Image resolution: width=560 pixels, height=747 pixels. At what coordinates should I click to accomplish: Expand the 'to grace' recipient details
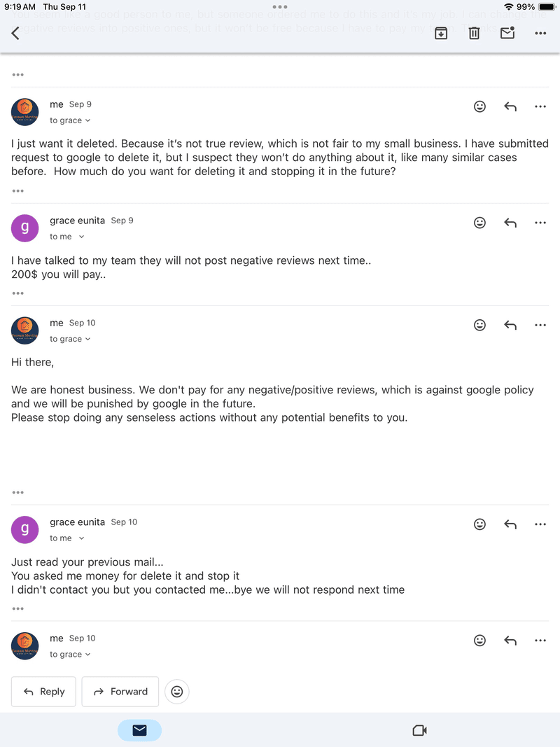click(70, 120)
